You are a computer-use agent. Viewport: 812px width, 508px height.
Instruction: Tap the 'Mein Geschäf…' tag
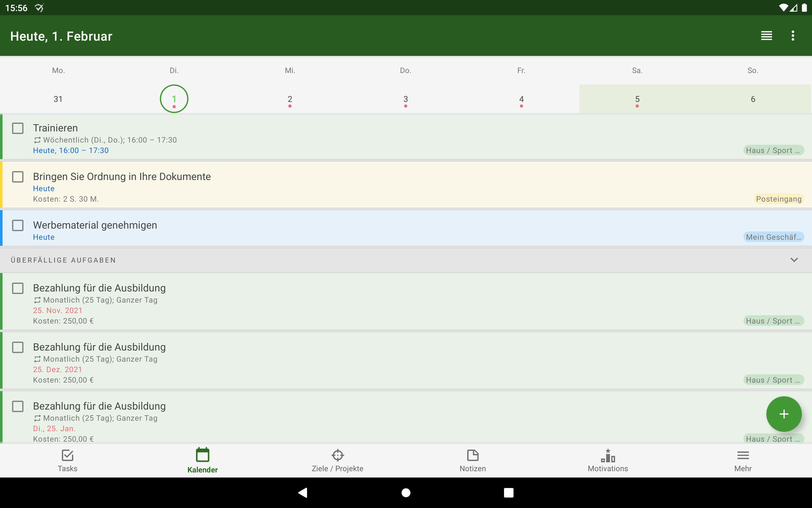(774, 237)
